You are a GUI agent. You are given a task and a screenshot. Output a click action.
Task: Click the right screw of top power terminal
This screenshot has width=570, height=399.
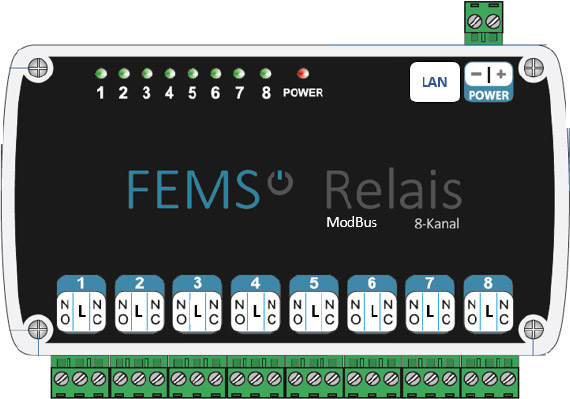(x=493, y=22)
